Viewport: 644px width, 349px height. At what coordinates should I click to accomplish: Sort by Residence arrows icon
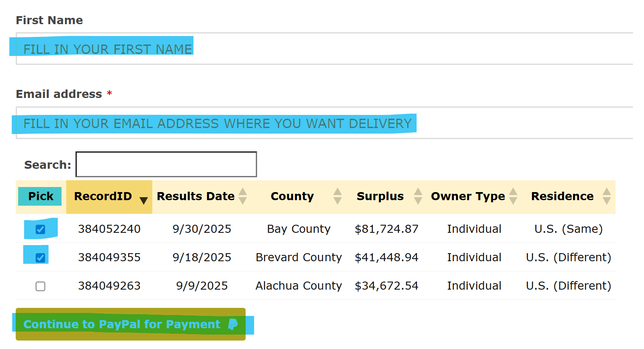point(607,196)
